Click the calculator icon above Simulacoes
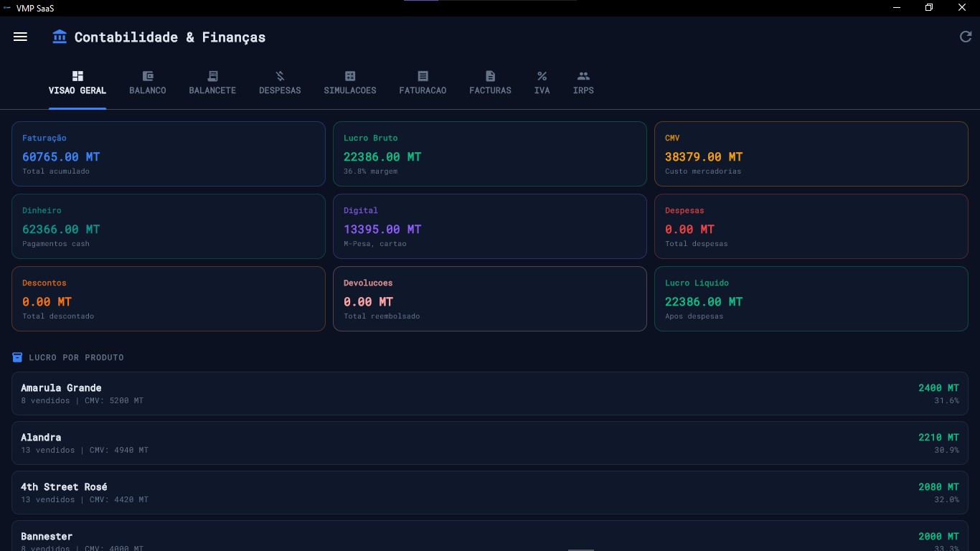 tap(350, 76)
